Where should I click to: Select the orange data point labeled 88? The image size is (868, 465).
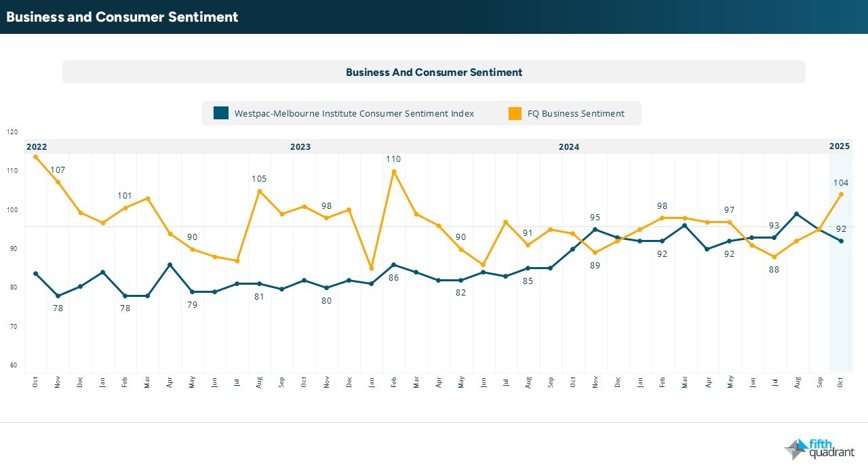[774, 257]
